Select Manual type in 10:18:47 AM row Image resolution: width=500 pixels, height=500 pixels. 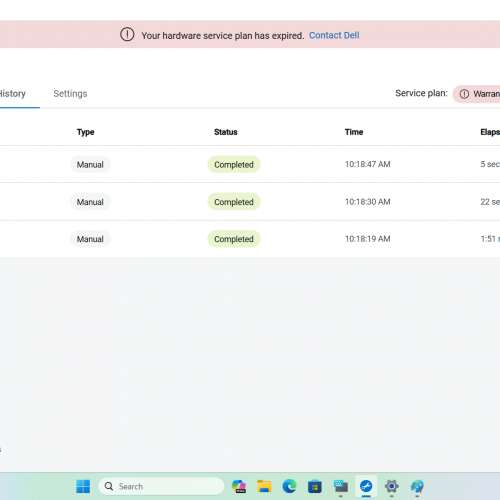pyautogui.click(x=90, y=165)
